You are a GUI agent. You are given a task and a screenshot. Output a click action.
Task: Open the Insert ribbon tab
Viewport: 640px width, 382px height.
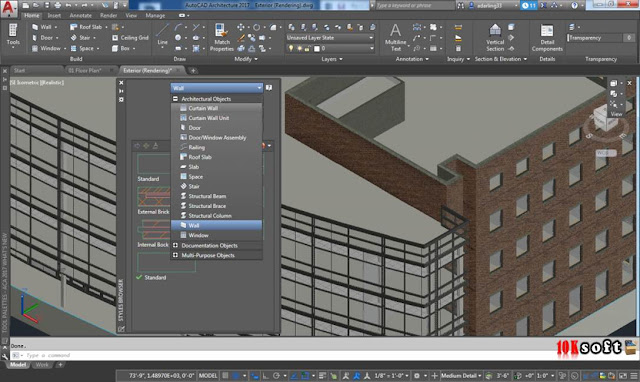pyautogui.click(x=54, y=16)
